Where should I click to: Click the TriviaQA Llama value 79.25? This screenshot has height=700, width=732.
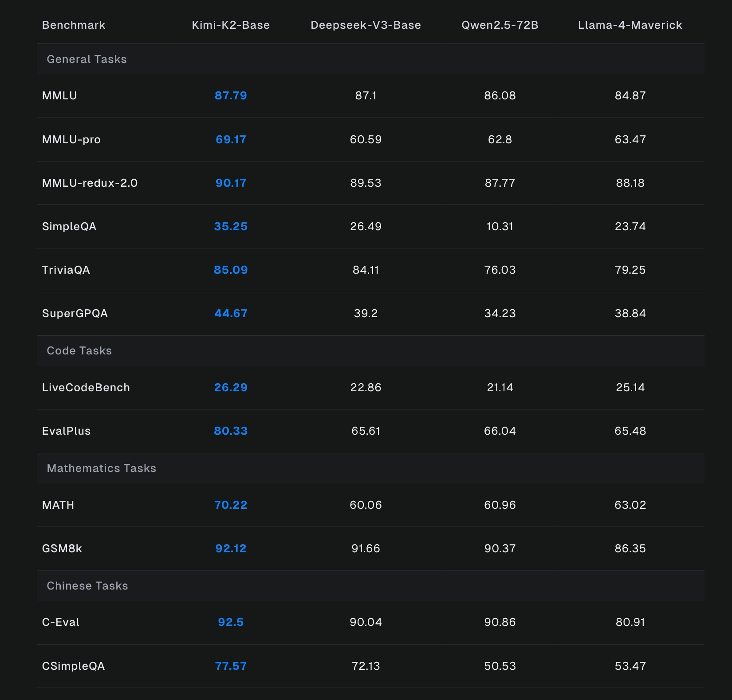(x=630, y=270)
